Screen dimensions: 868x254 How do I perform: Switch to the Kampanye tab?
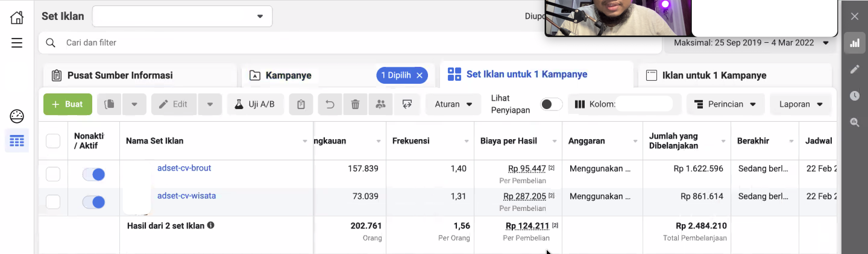click(288, 75)
